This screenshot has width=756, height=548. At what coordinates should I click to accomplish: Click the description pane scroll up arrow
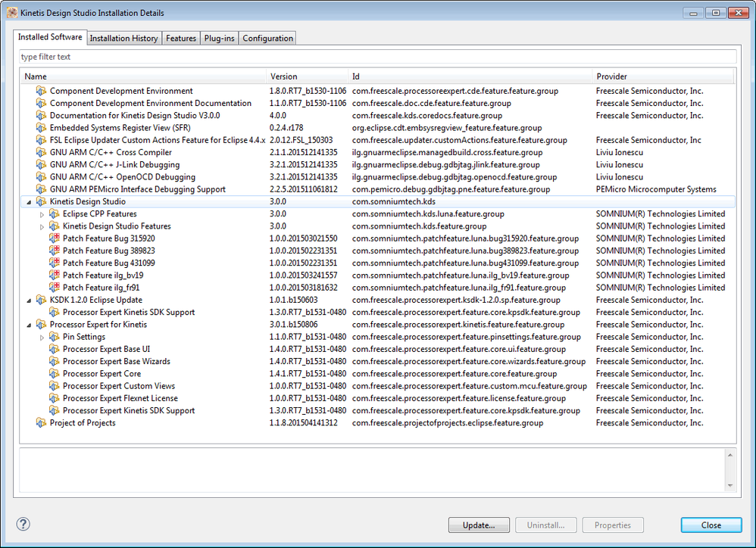click(730, 455)
